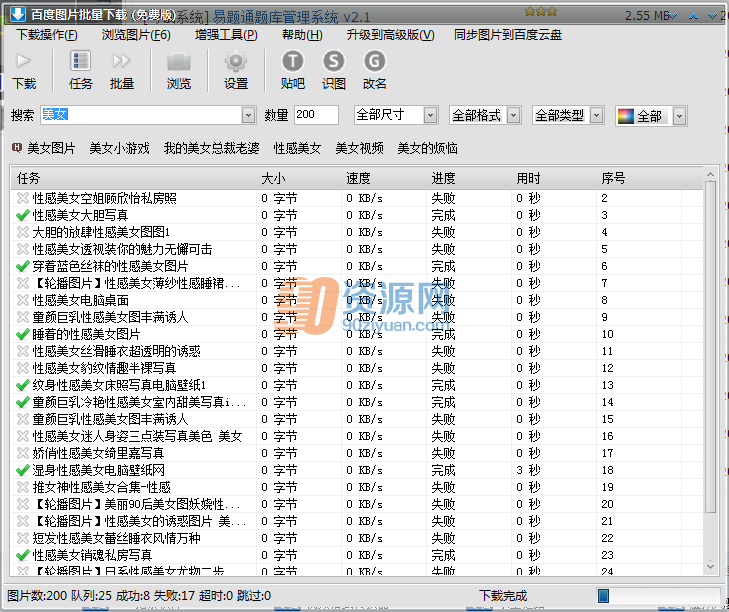Click failed X icon of 性感美女空姐顾欣怡私房照

(22, 198)
